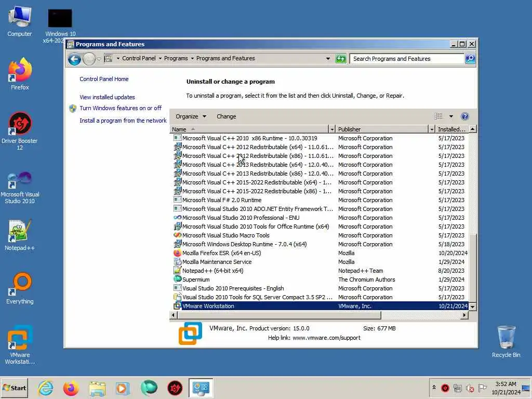Click View installed updates link
The width and height of the screenshot is (532, 399).
tap(107, 97)
